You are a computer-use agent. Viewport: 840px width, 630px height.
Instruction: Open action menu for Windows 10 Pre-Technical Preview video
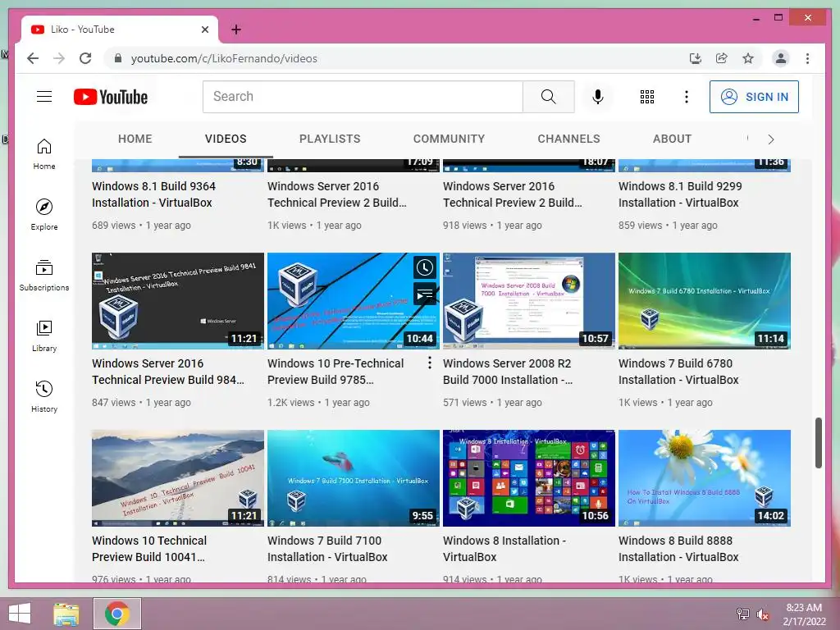(x=429, y=363)
